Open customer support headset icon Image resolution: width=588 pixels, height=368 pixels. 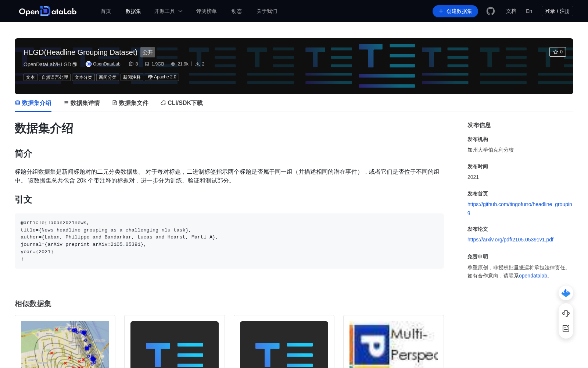[566, 313]
